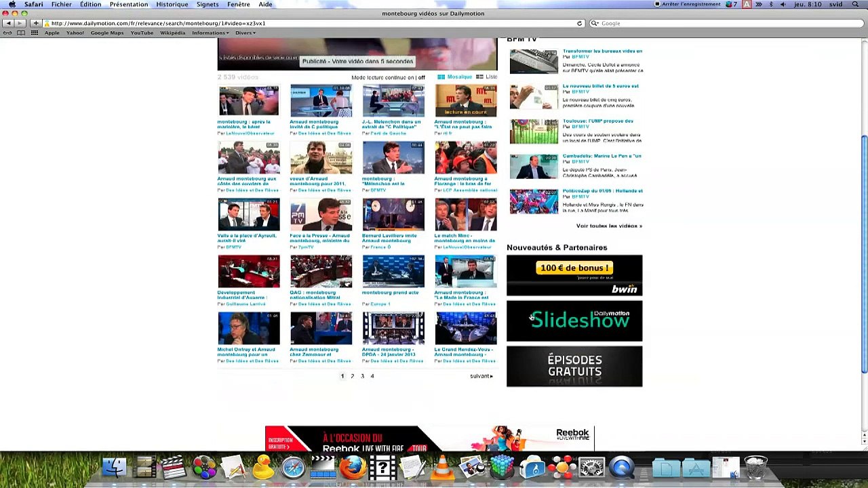This screenshot has height=488, width=868.
Task: Open the Applications folder in the Dock
Action: tap(696, 468)
